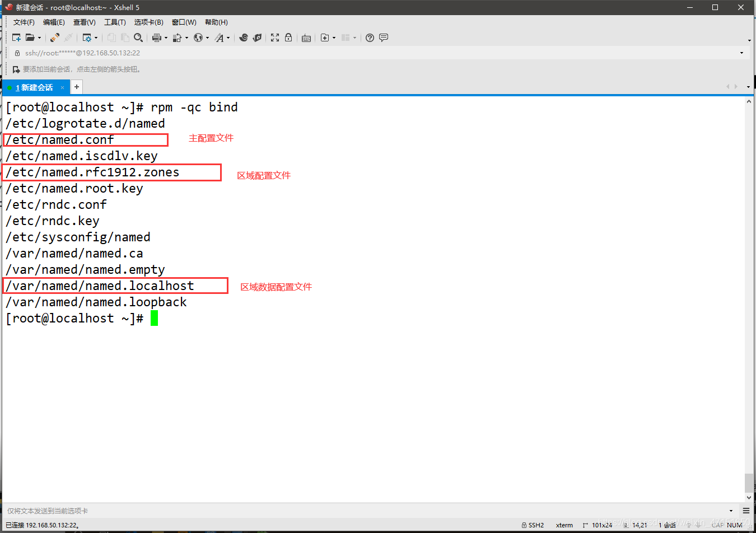
Task: Add a new tab with plus button
Action: pos(77,87)
